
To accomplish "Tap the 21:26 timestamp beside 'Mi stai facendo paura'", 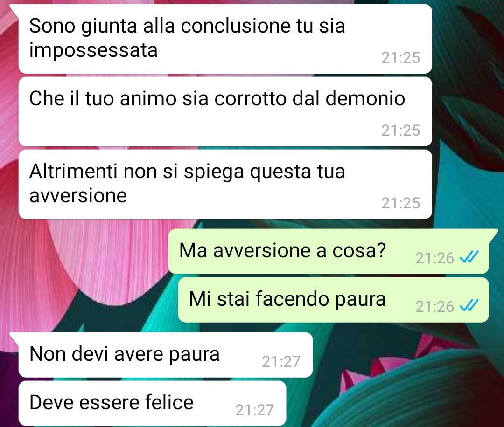I will 434,307.
